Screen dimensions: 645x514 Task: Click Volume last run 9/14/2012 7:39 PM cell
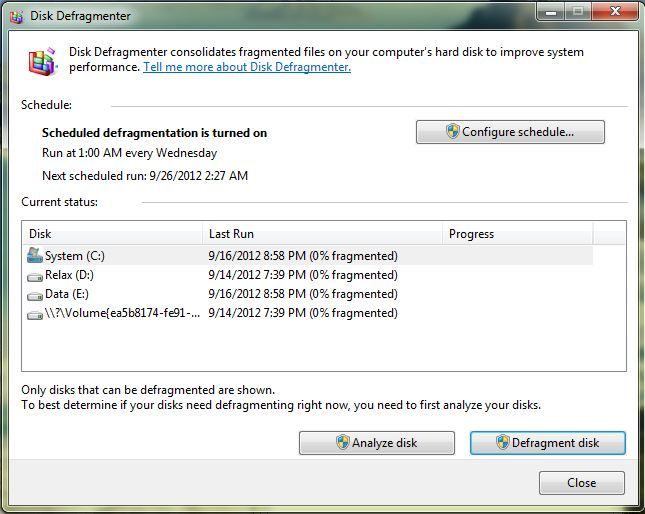tap(303, 313)
